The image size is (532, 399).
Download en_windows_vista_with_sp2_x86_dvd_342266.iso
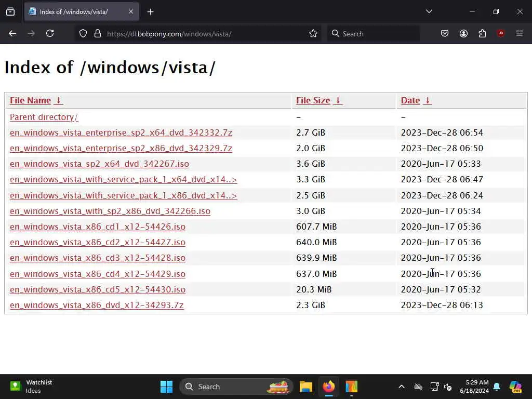pyautogui.click(x=110, y=211)
